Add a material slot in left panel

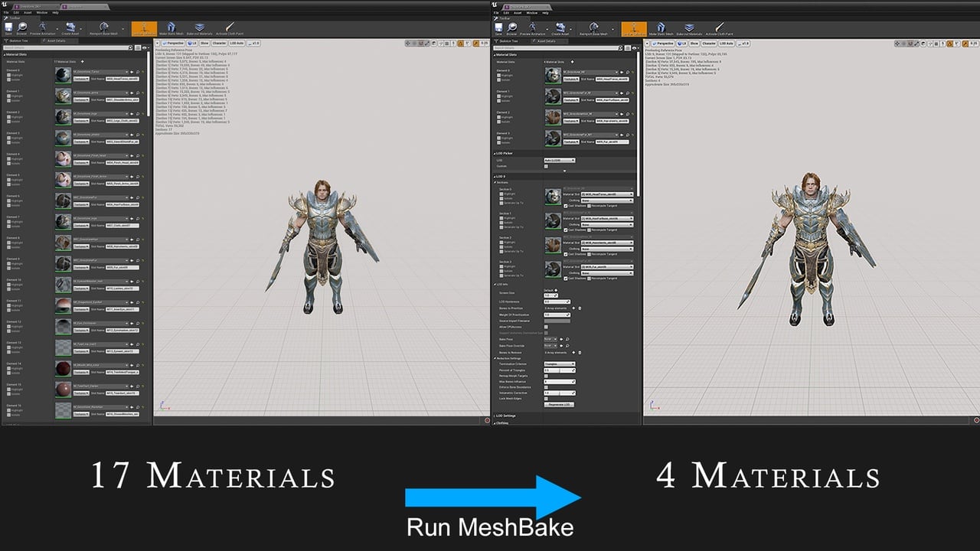click(82, 61)
